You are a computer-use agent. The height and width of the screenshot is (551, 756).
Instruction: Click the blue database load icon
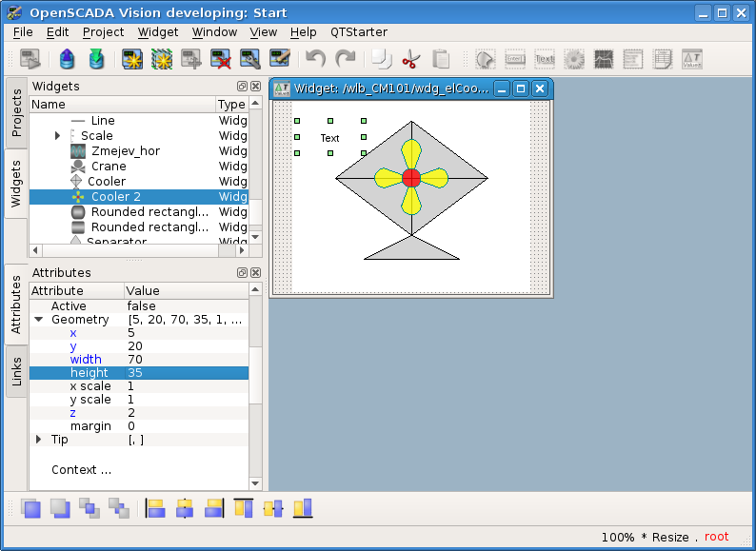point(67,59)
